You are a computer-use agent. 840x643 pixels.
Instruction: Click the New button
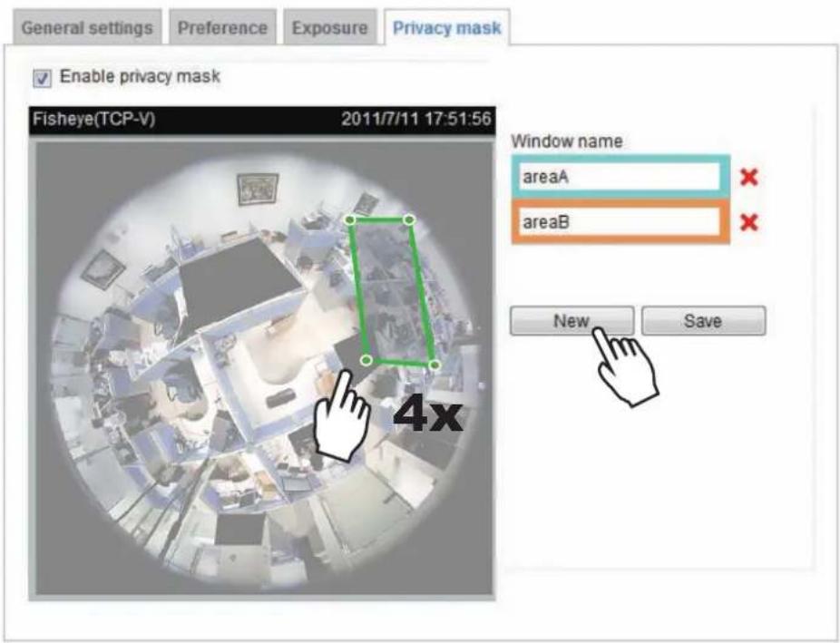tap(571, 321)
